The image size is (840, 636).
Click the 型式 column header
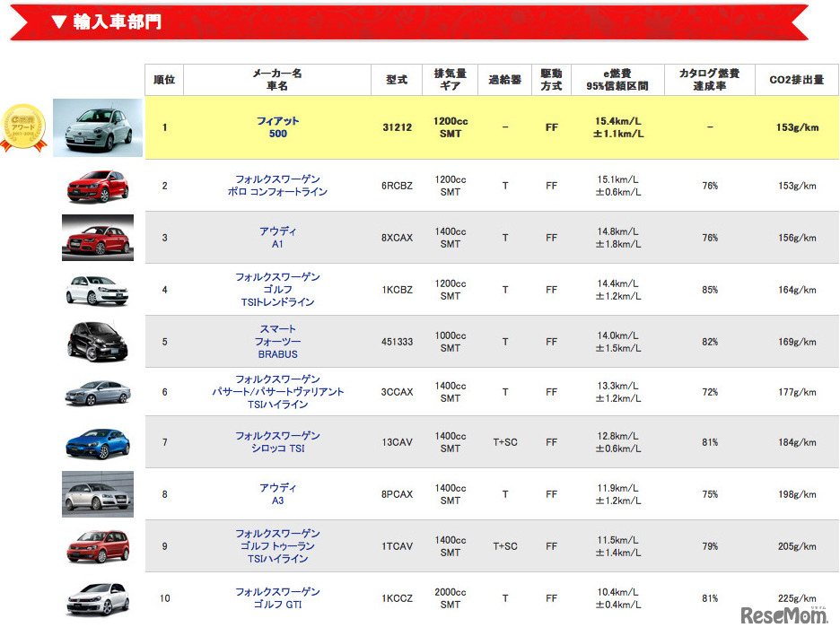[397, 80]
